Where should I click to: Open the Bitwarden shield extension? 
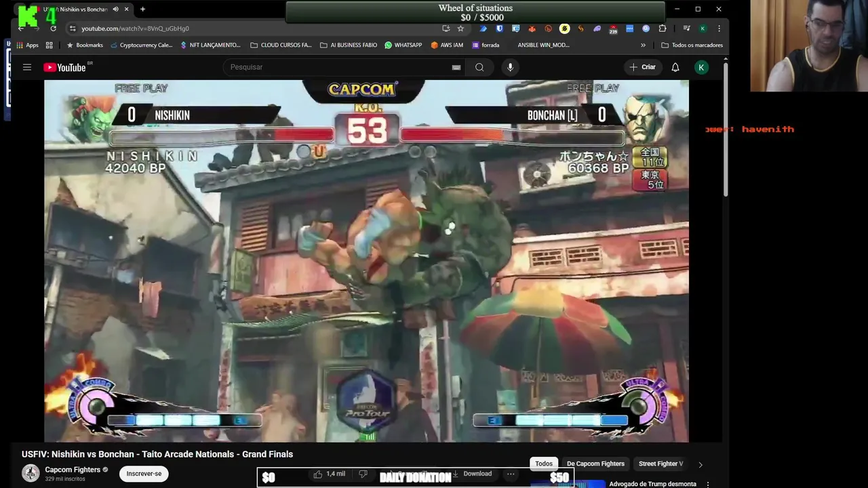click(500, 28)
